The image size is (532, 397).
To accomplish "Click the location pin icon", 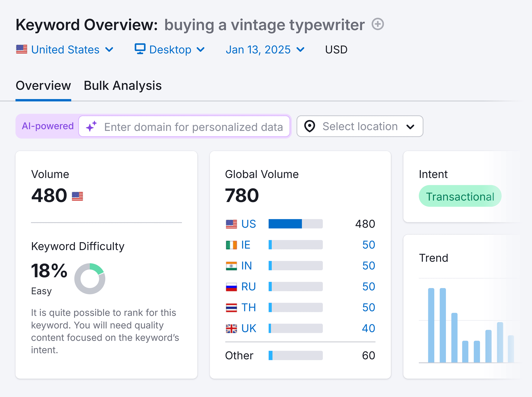I will pos(310,126).
